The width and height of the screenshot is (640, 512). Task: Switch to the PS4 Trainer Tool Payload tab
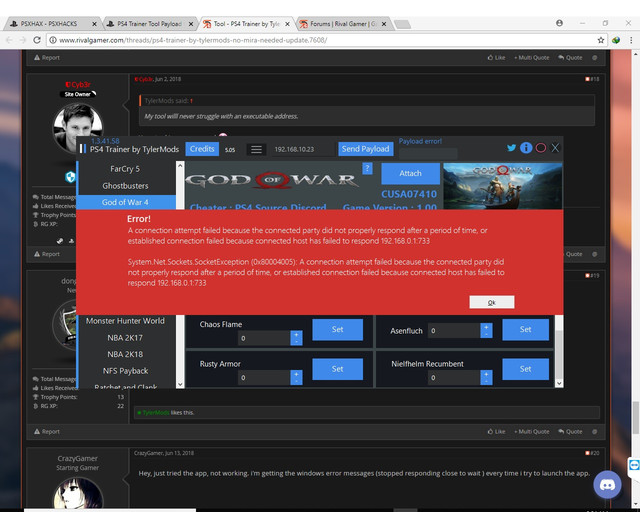tap(149, 24)
